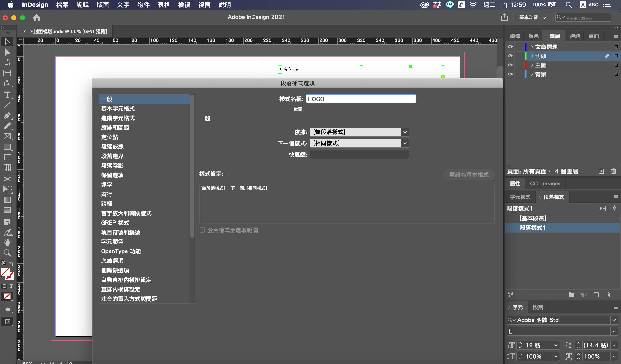
Task: Expand the 主圖 layer
Action: [x=532, y=65]
